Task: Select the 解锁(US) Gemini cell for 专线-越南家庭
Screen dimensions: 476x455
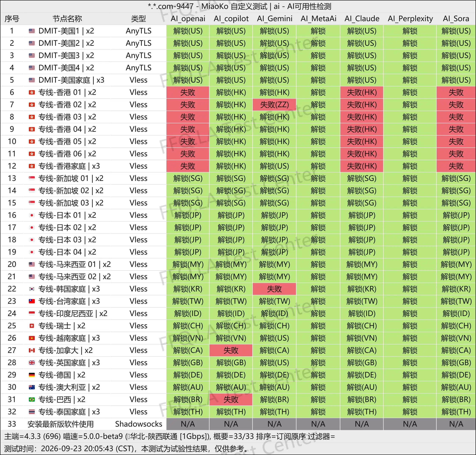Action: click(274, 338)
